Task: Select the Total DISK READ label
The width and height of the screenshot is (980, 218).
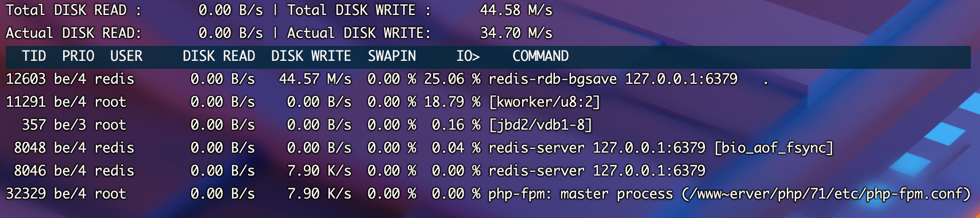Action: point(74,10)
